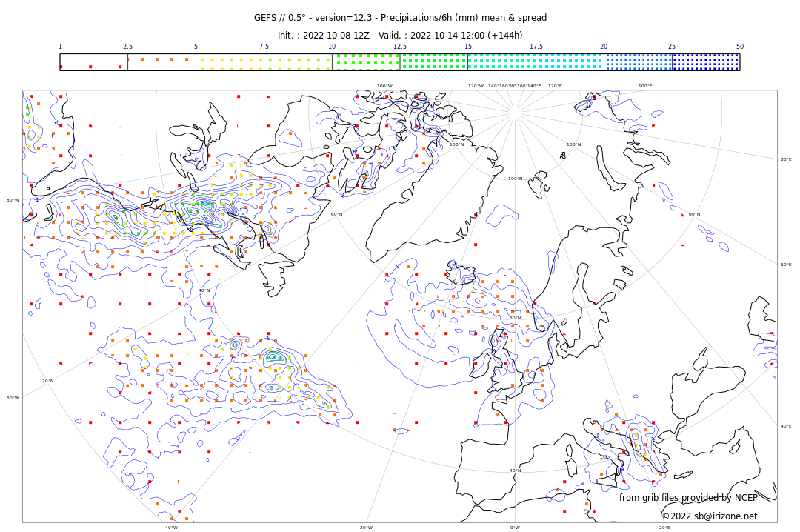Click the legend value label 17.5
Screen dimensions: 800x532
pos(536,47)
